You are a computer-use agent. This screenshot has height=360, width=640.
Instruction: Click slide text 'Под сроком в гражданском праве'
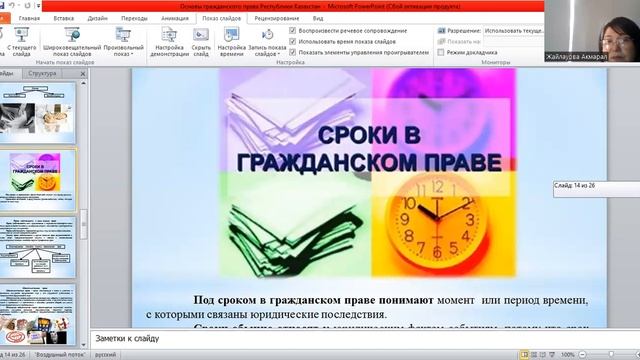[284, 300]
